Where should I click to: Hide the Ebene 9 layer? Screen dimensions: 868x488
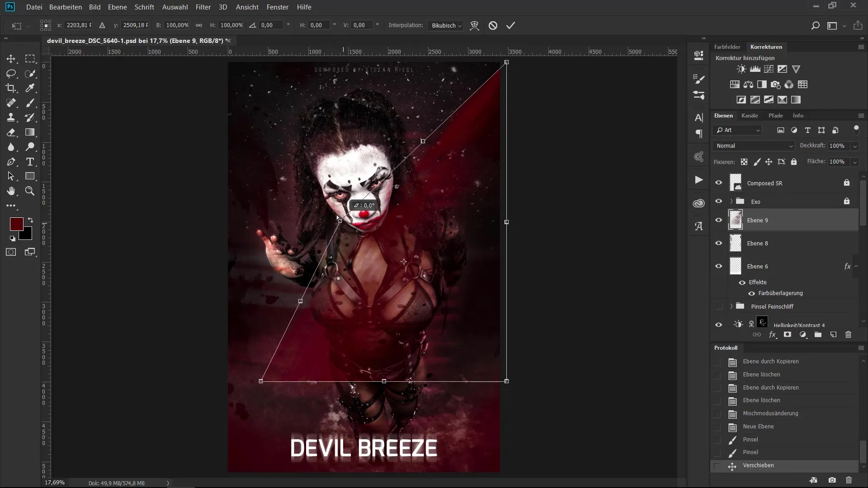click(x=719, y=220)
